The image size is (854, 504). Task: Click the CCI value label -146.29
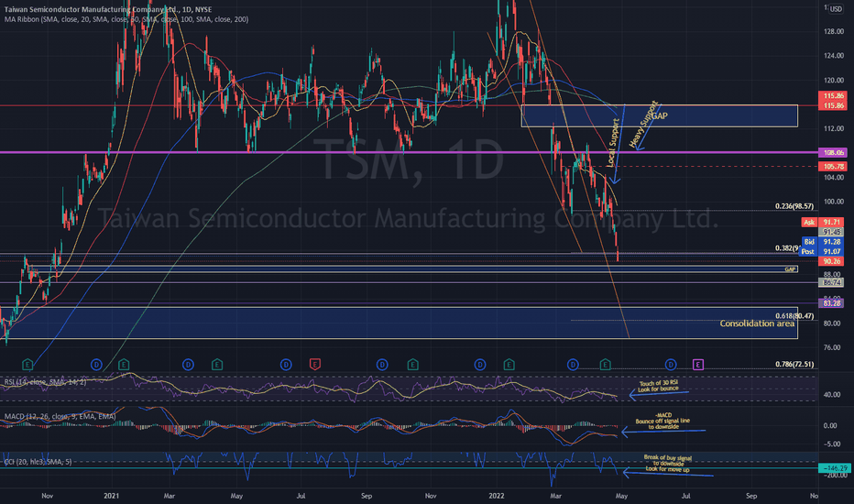point(833,468)
